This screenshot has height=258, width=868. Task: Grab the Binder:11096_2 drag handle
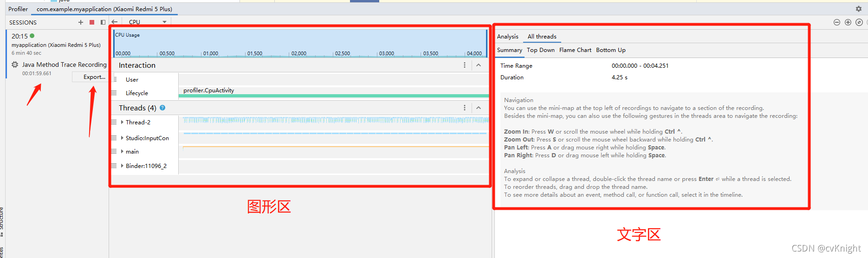114,166
